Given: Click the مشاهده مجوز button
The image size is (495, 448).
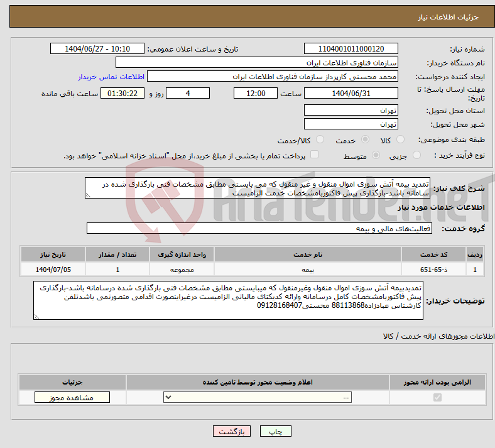Looking at the screenshot, I should 72,397.
